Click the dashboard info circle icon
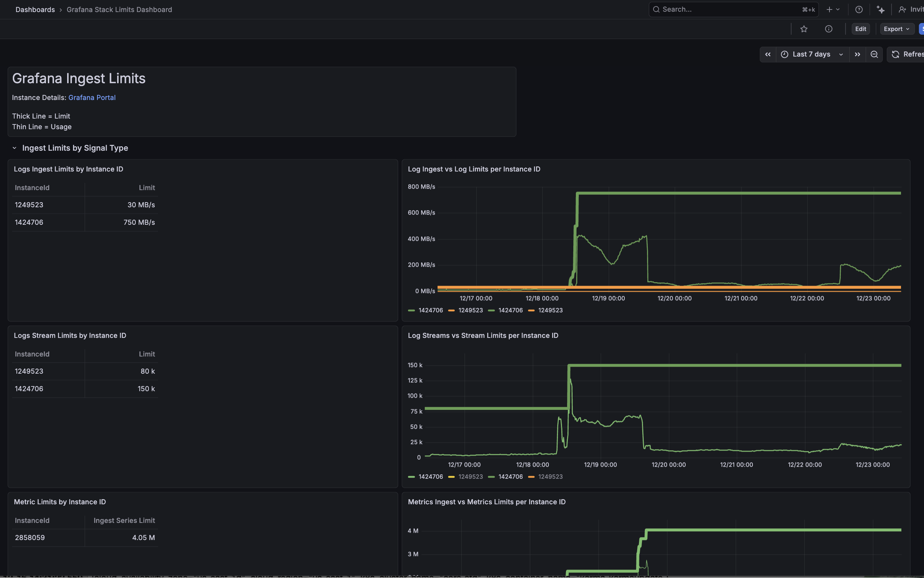This screenshot has height=578, width=924. point(828,29)
